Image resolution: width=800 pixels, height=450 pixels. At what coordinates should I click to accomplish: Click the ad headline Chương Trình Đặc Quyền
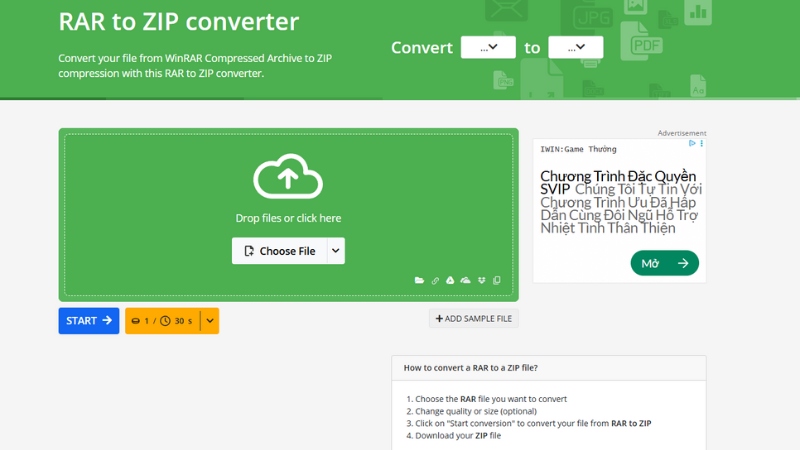618,177
